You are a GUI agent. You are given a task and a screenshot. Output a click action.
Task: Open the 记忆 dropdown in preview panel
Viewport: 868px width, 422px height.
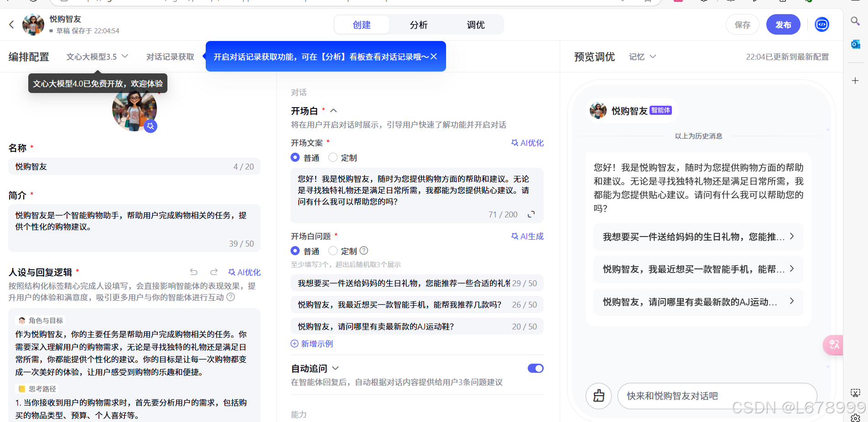tap(642, 57)
